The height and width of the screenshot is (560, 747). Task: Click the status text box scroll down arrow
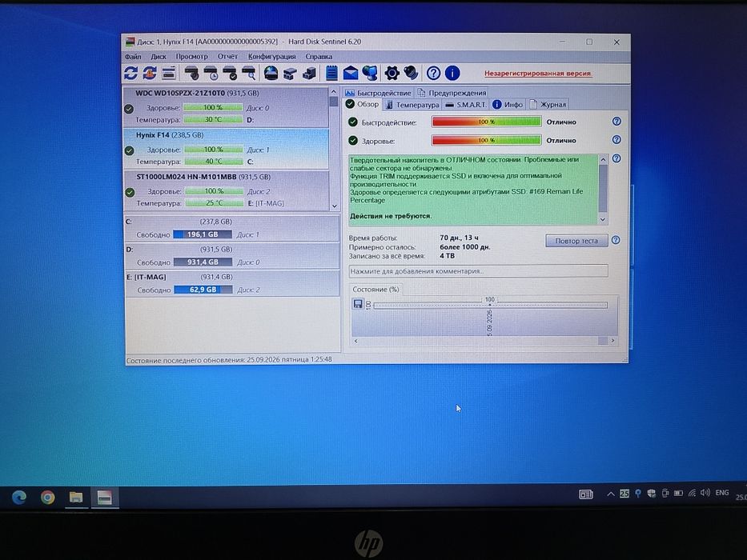coord(603,219)
